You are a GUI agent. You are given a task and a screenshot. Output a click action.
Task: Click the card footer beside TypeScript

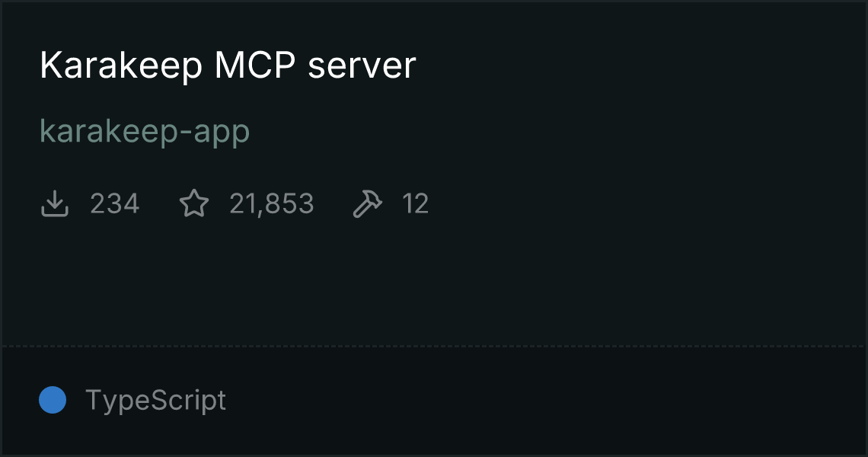[x=542, y=400]
